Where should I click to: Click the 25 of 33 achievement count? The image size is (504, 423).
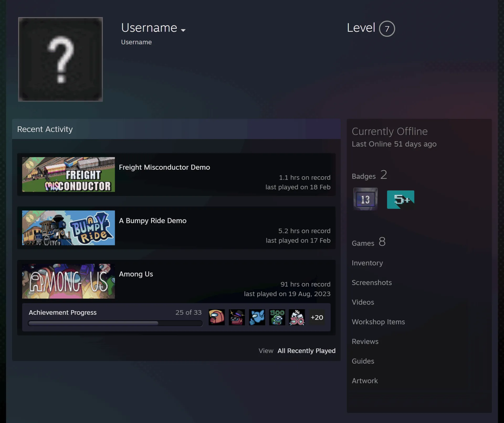pyautogui.click(x=188, y=312)
